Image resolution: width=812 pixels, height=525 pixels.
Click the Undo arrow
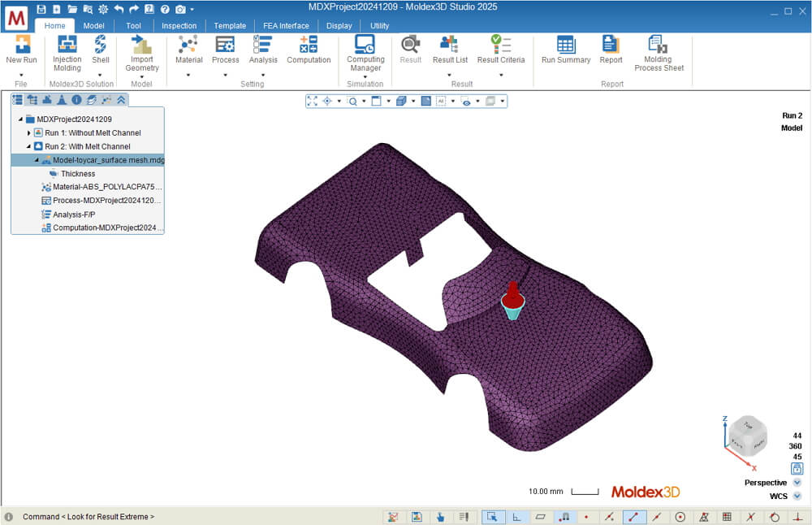(x=119, y=9)
